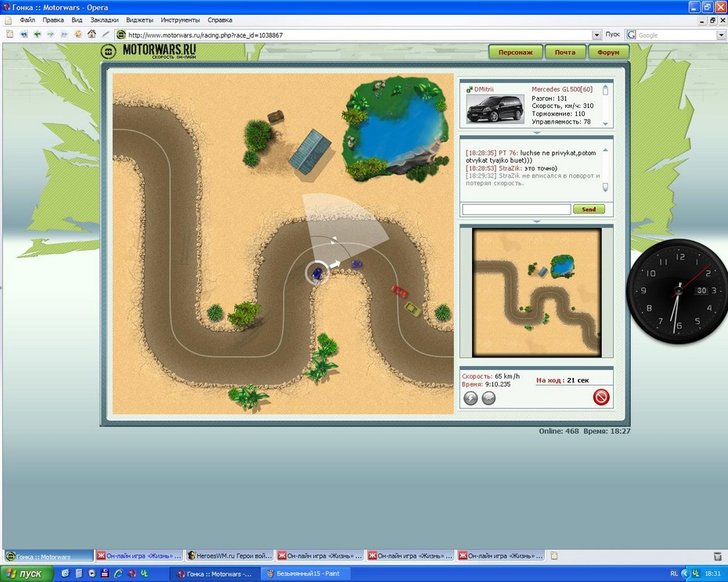Click the yellow opponent car on track
The image size is (728, 582).
coord(413,309)
